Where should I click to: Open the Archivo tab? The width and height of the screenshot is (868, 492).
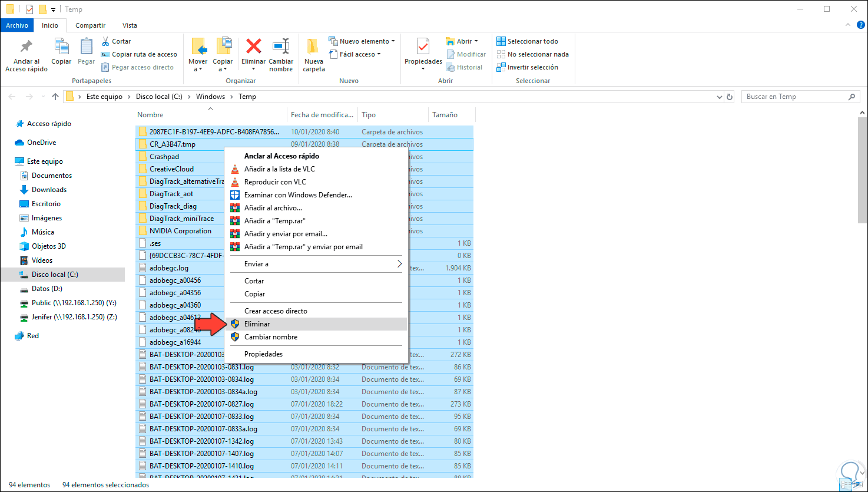[17, 25]
